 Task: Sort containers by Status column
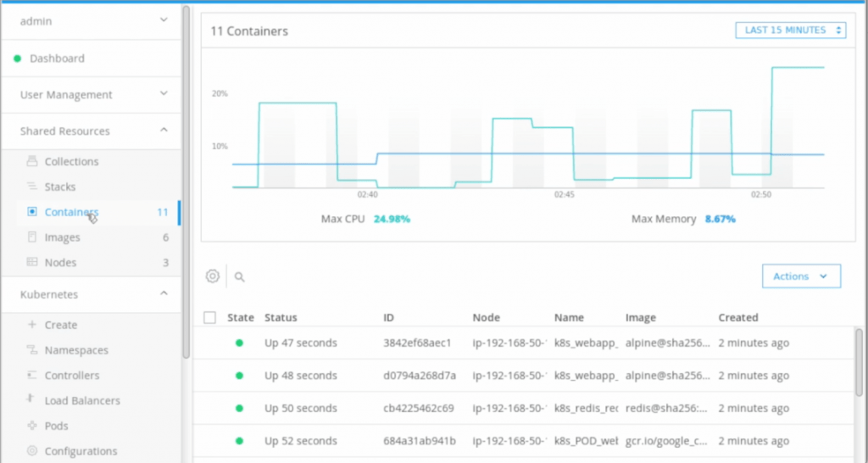(281, 317)
